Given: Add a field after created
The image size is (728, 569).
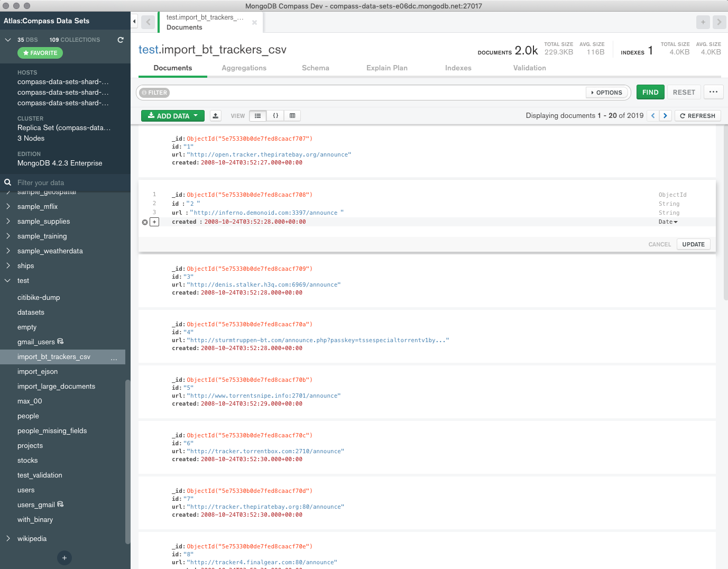Looking at the screenshot, I should point(154,222).
